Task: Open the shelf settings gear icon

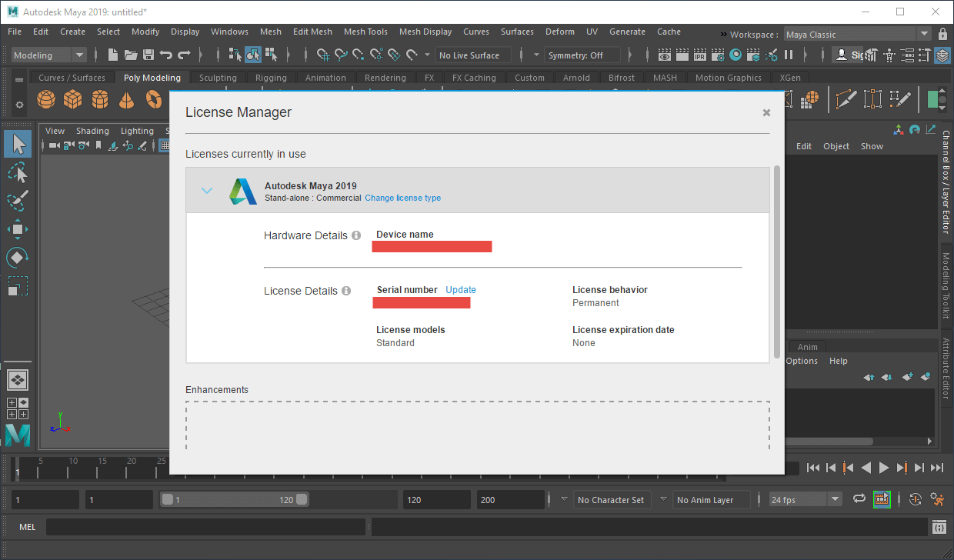Action: [x=19, y=104]
